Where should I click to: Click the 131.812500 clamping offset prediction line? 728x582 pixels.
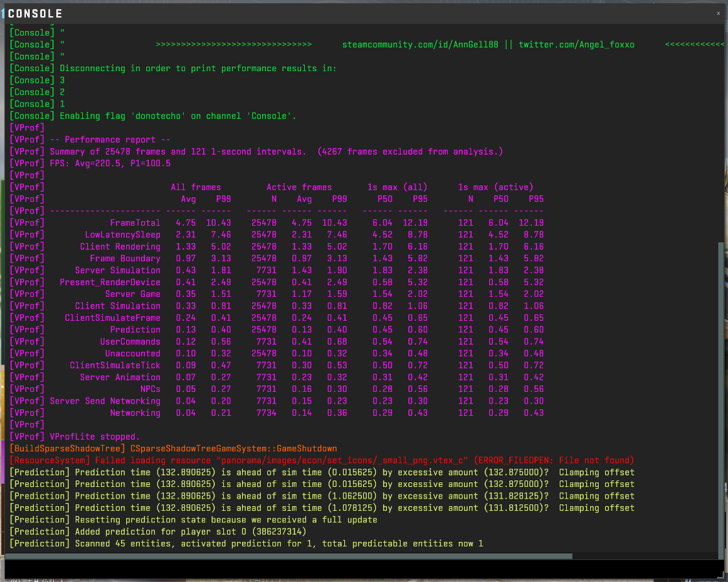tap(322, 508)
